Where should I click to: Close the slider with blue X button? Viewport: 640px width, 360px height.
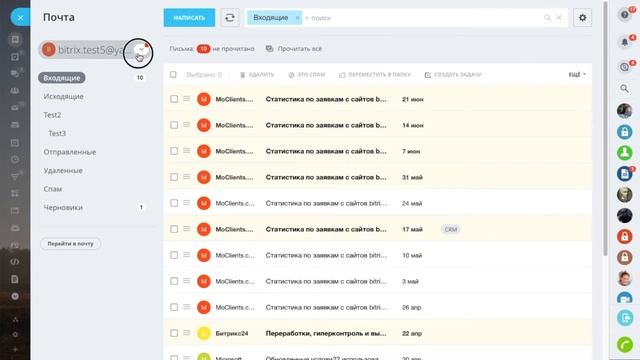[20, 18]
